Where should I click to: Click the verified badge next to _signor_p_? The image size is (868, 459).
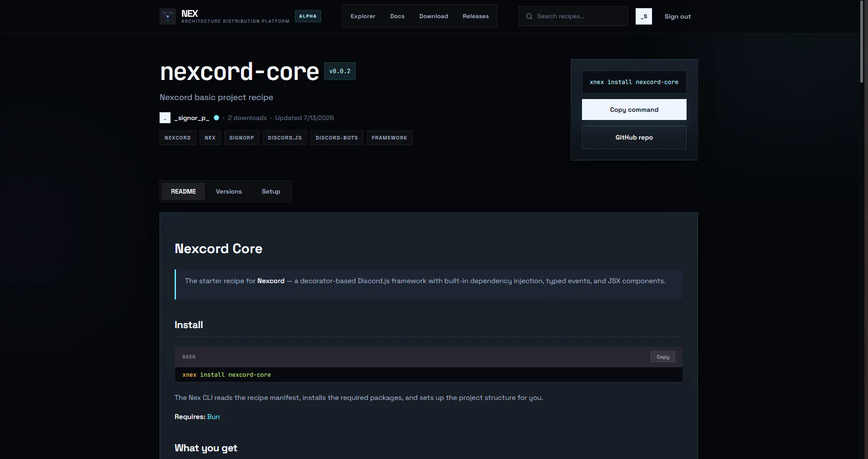[x=216, y=118]
